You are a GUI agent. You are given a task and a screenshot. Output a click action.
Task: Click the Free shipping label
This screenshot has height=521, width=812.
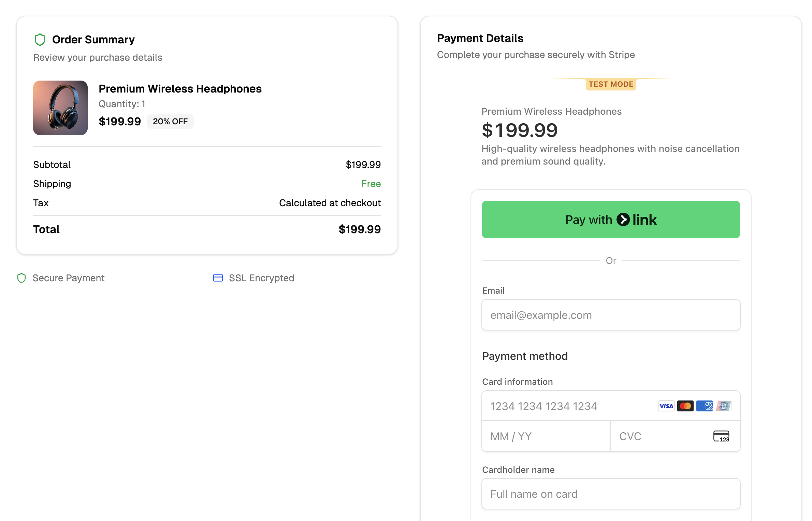click(x=371, y=184)
